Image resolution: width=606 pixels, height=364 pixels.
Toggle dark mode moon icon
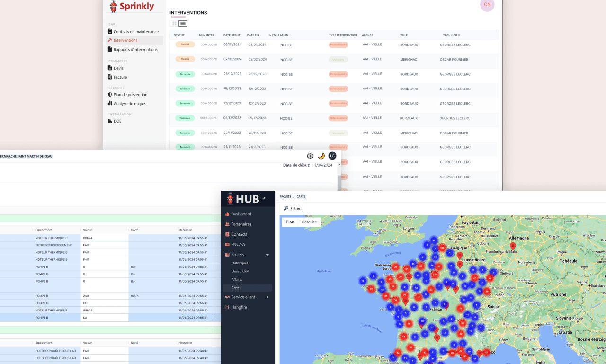tap(321, 156)
